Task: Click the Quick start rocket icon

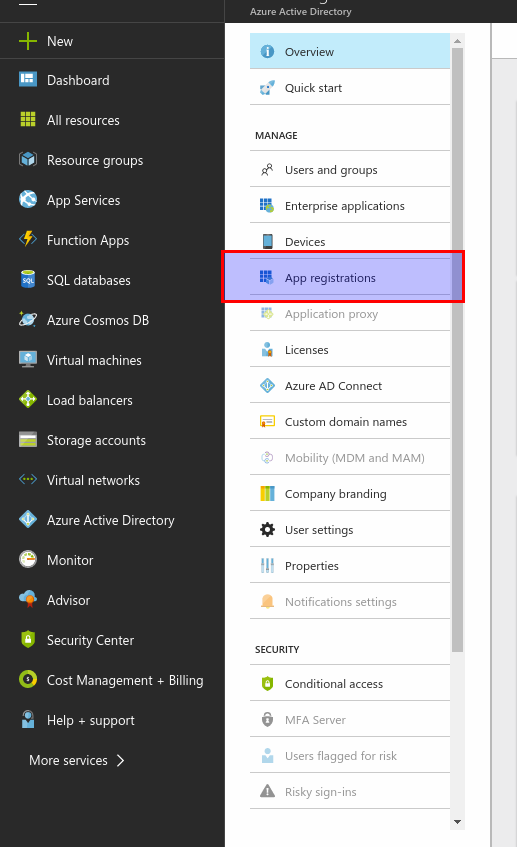Action: click(267, 88)
